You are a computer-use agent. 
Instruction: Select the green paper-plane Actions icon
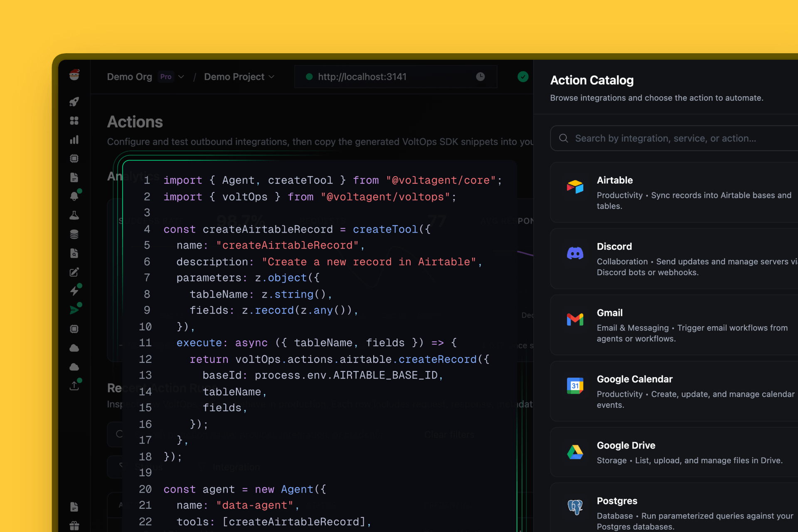74,310
